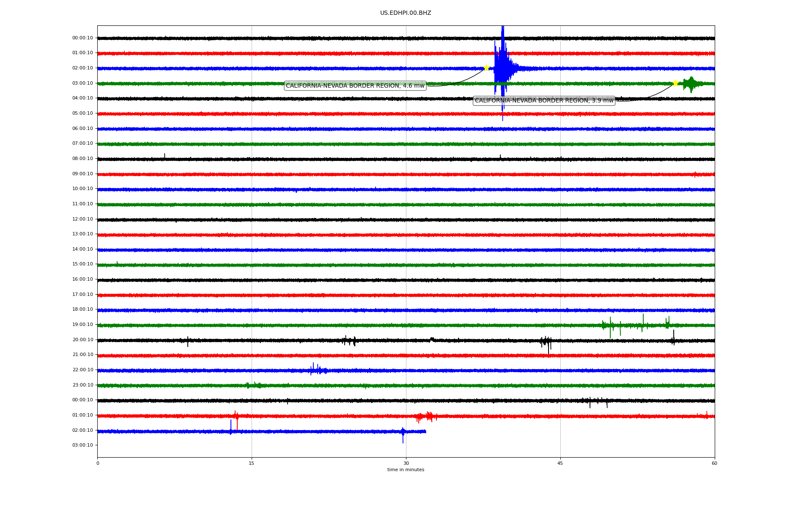Click the 04:00:10 trace time label
The image size is (812, 508).
coord(82,98)
